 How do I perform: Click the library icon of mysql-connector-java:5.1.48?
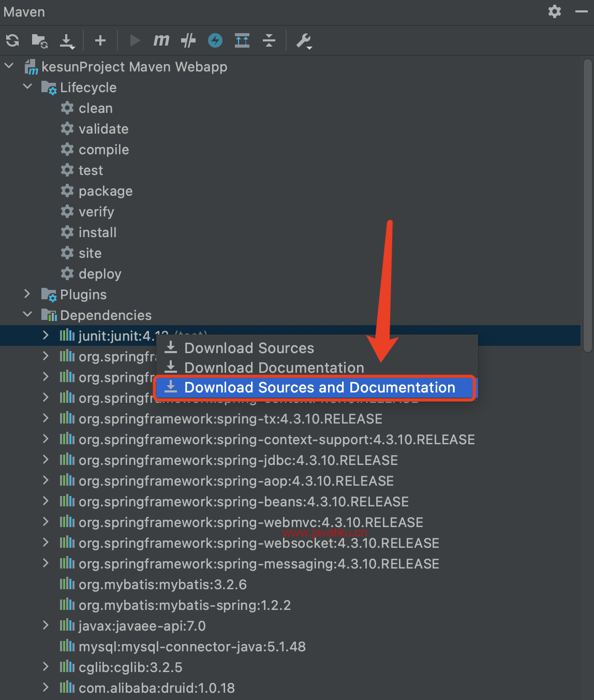pyautogui.click(x=67, y=646)
